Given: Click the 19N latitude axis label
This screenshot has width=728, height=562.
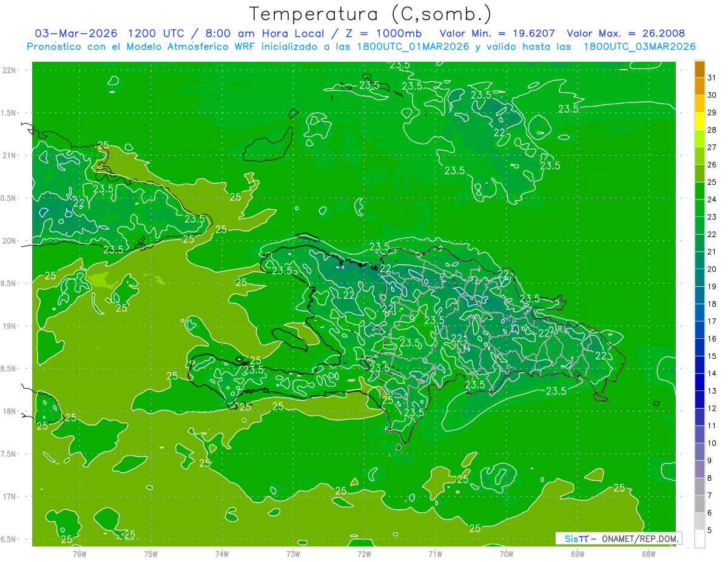Looking at the screenshot, I should click(x=10, y=326).
